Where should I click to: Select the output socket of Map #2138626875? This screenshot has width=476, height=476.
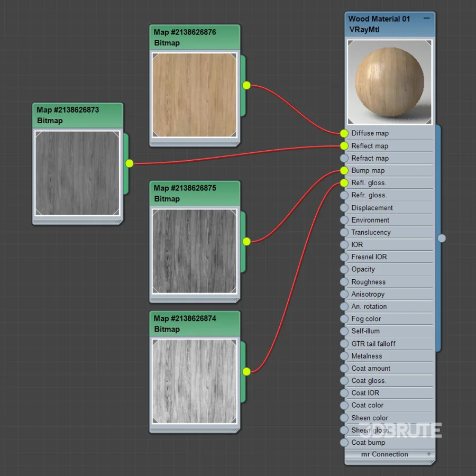point(246,241)
